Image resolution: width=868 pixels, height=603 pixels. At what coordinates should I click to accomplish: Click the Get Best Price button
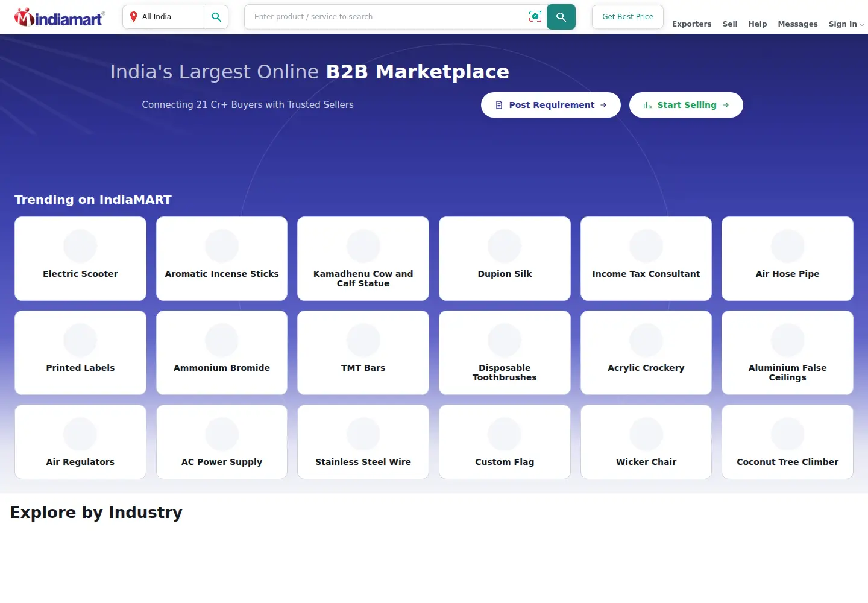pyautogui.click(x=627, y=17)
